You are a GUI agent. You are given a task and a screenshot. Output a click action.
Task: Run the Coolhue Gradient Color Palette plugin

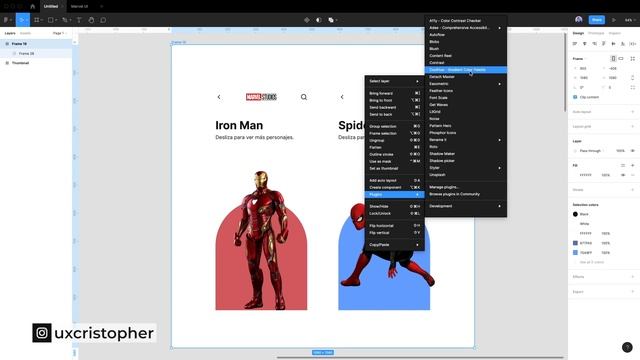(x=466, y=70)
